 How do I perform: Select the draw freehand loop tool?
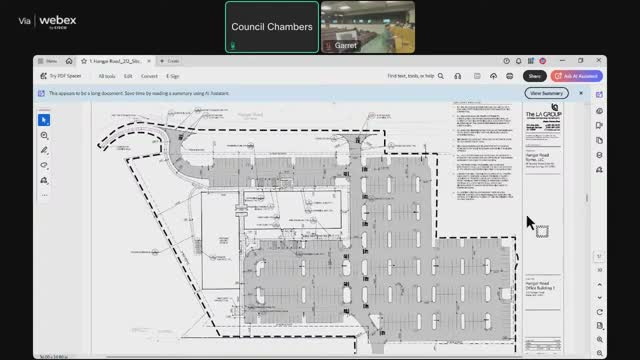coord(44,165)
